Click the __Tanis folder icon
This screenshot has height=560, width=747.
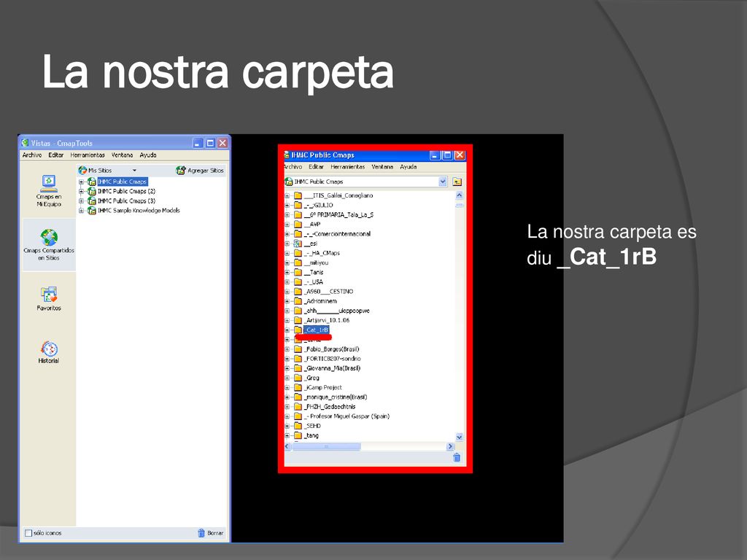pyautogui.click(x=298, y=272)
